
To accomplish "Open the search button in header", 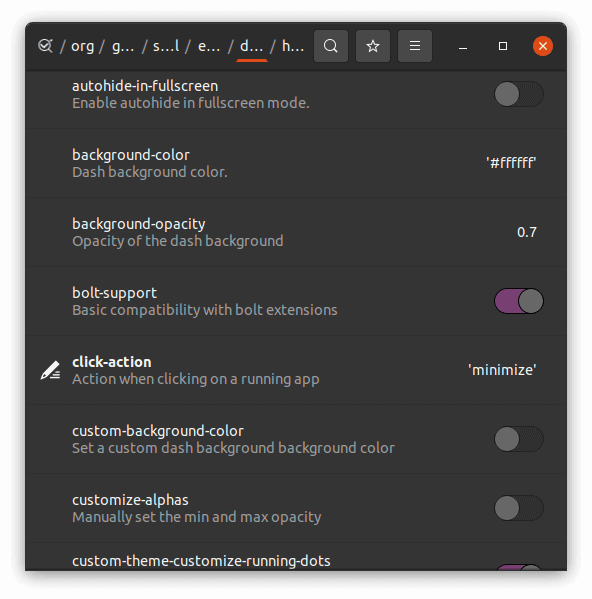I will coord(331,46).
